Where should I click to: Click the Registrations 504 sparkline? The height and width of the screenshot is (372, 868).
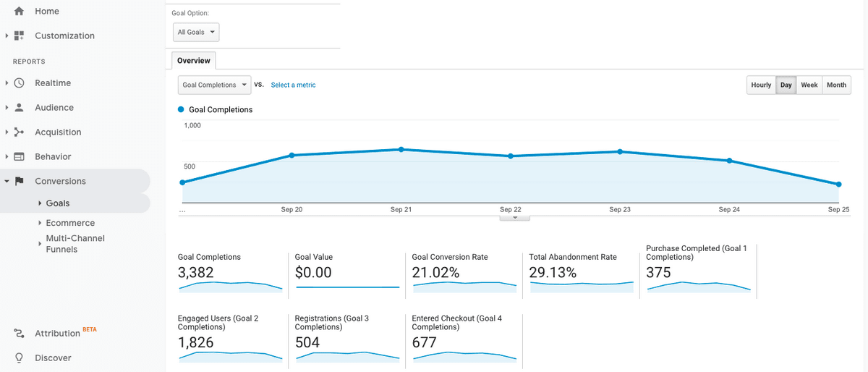347,356
